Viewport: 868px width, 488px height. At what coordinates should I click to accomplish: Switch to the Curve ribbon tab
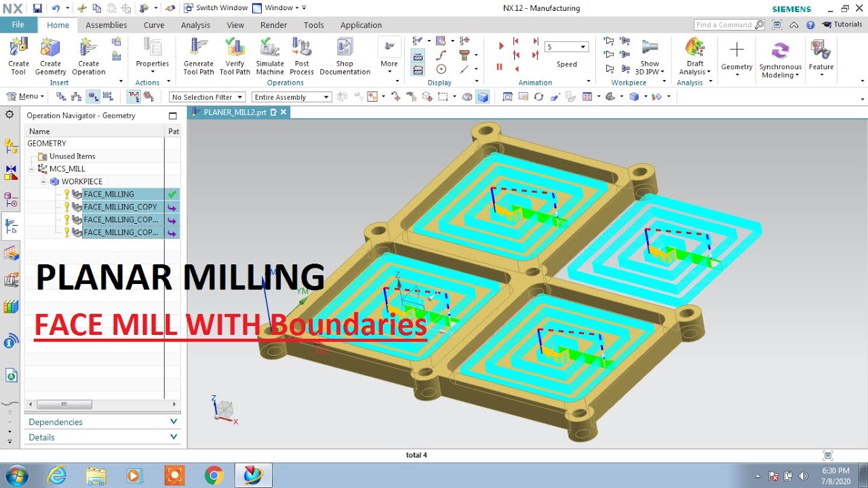[x=154, y=25]
